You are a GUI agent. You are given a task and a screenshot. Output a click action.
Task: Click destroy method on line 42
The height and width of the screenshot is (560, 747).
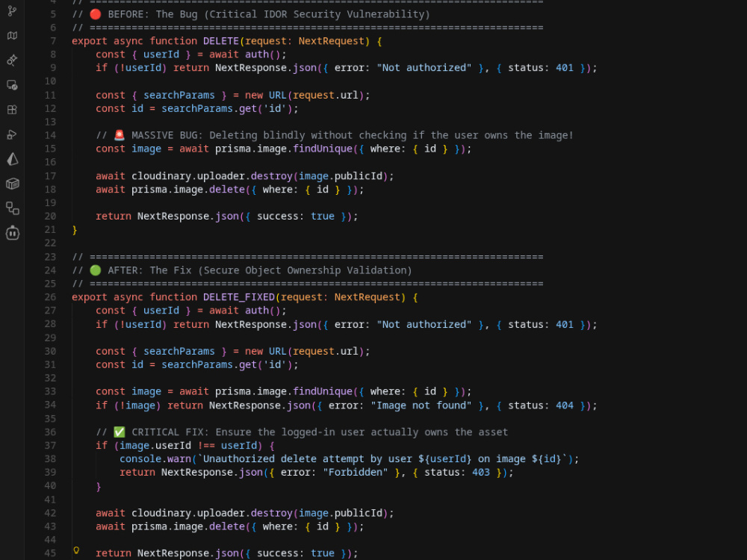pyautogui.click(x=272, y=514)
